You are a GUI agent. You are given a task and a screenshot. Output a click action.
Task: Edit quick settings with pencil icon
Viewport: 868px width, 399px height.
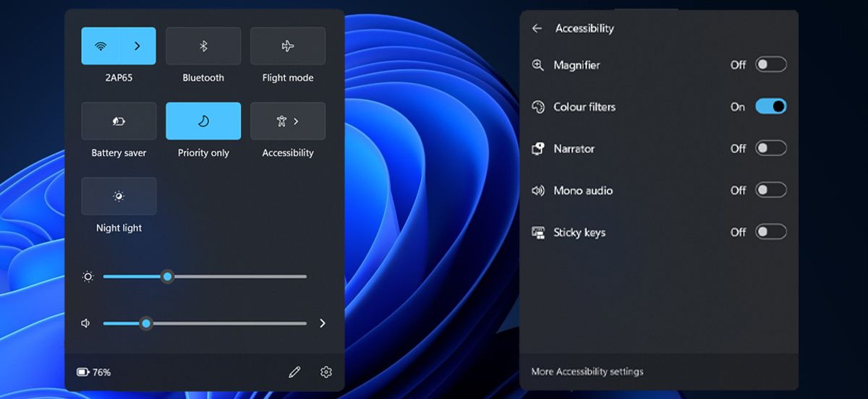click(294, 372)
